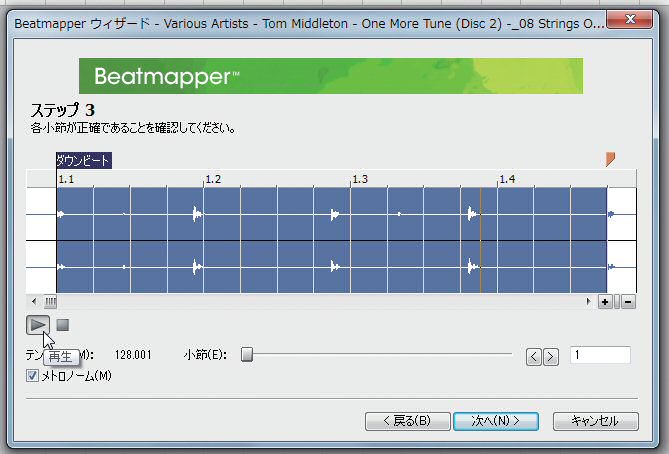The height and width of the screenshot is (454, 669).
Task: Close the Beatmapper wizard window
Action: (630, 19)
